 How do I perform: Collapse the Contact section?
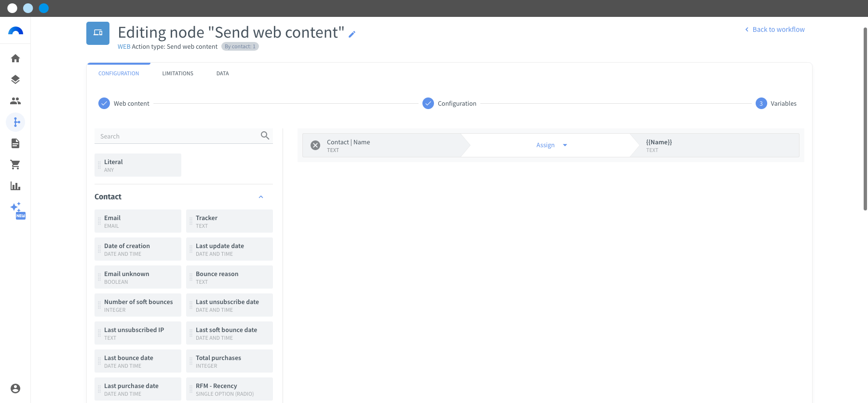click(261, 197)
